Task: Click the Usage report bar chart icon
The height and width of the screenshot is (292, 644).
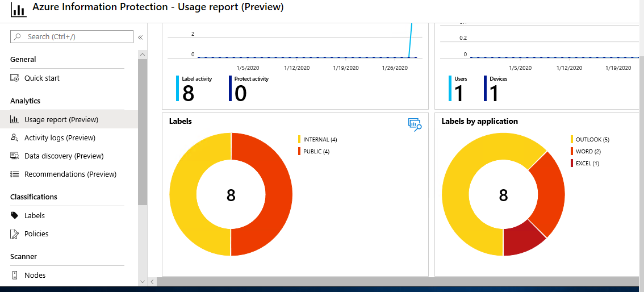Action: (14, 119)
